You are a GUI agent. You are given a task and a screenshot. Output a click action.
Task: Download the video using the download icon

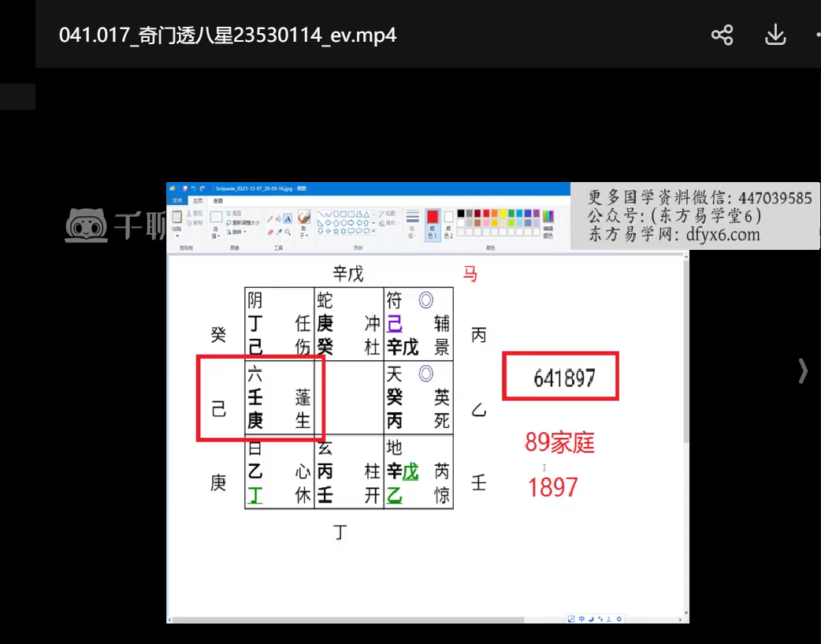[x=775, y=35]
